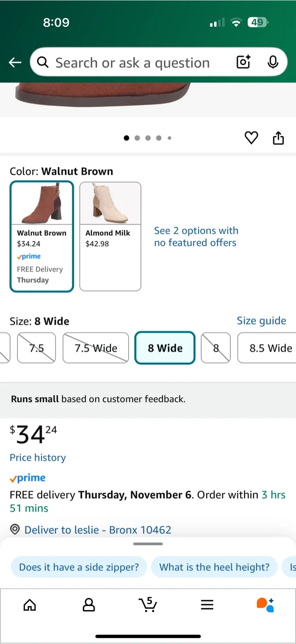Select the unavailable 7.5 Wide size
The height and width of the screenshot is (644, 296).
click(x=95, y=348)
